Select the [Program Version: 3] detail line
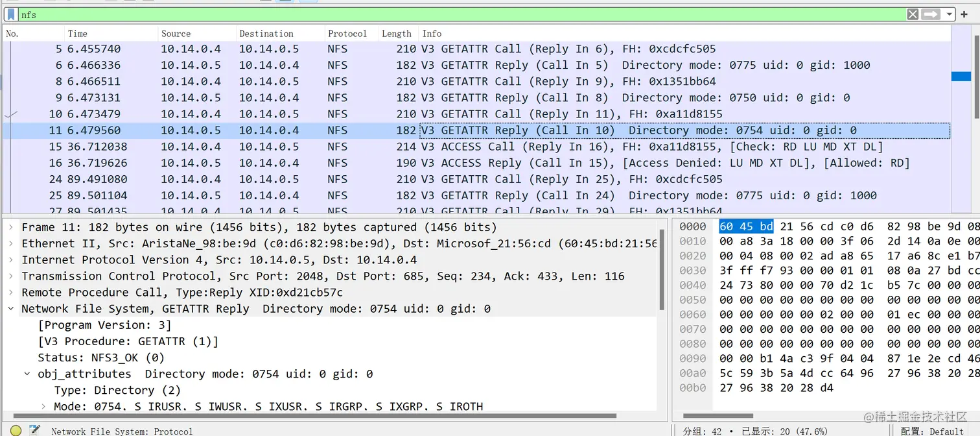The height and width of the screenshot is (436, 980). (105, 325)
